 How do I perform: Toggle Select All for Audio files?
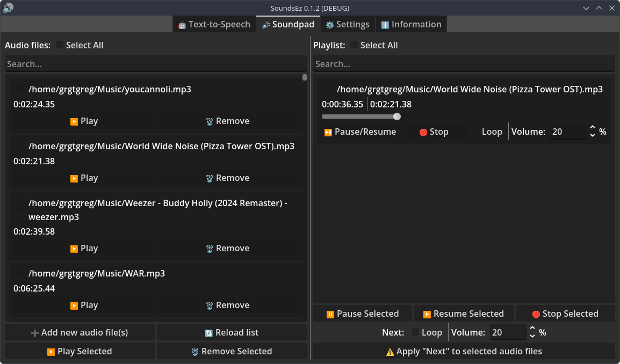point(60,45)
